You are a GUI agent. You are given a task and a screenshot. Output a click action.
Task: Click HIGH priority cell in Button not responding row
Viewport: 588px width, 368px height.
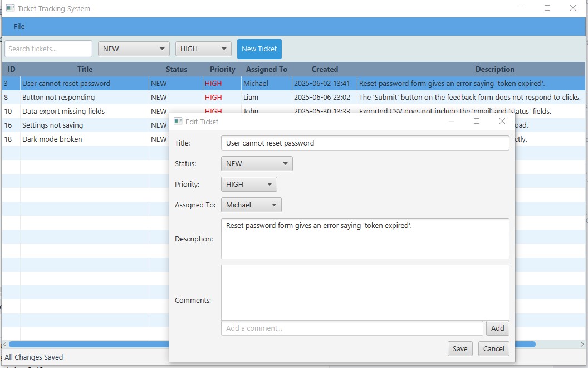coord(222,97)
